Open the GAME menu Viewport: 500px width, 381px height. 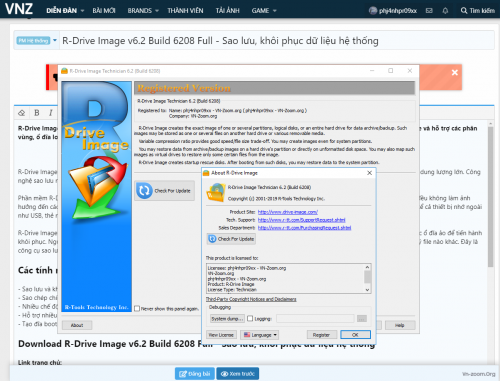260,11
